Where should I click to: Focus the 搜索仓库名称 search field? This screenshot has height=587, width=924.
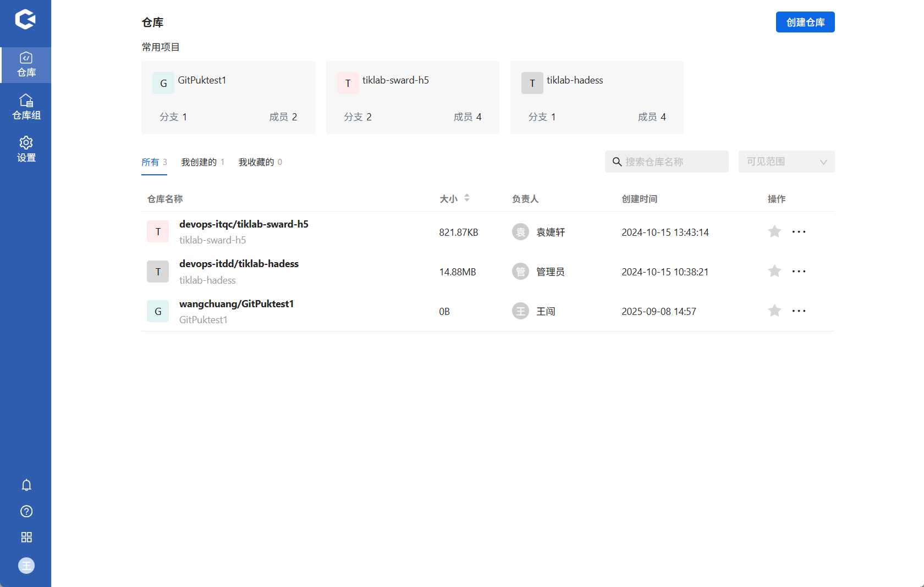pos(667,162)
